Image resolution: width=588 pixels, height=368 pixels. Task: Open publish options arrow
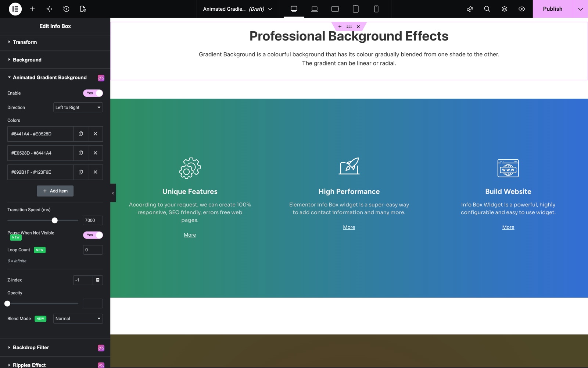point(581,9)
